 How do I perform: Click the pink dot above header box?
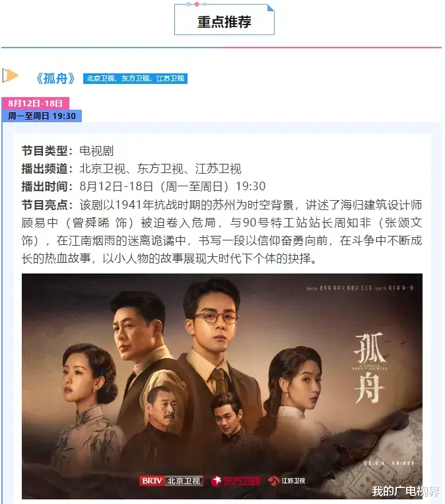click(197, 4)
